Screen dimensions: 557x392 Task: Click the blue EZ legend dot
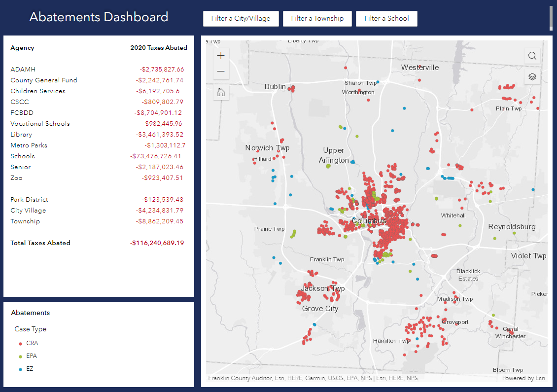click(20, 370)
